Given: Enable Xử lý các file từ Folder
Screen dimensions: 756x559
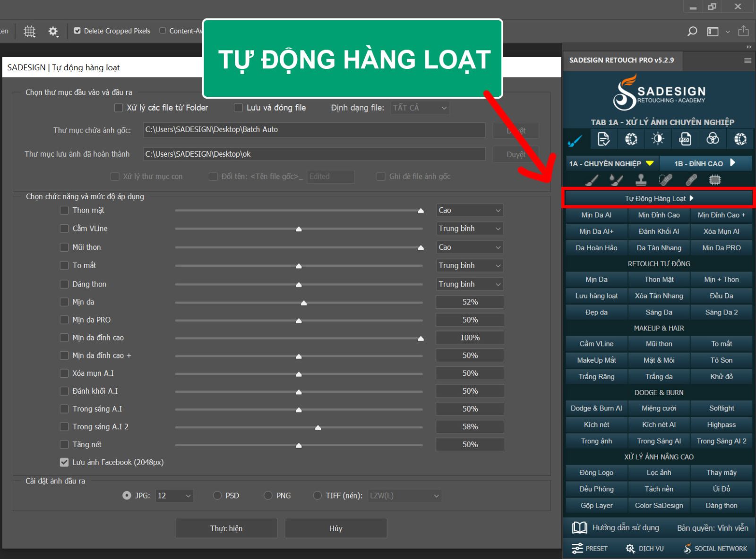Looking at the screenshot, I should [119, 108].
